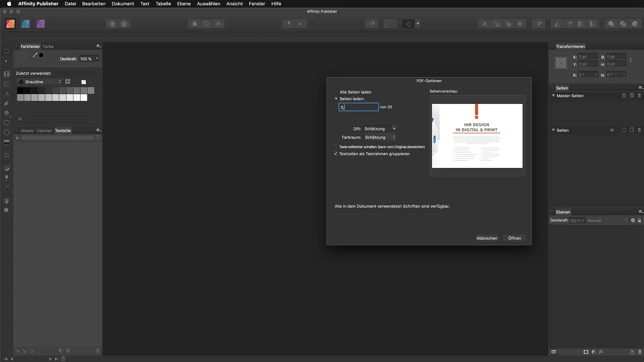Viewport: 644px width, 362px height.
Task: Select the Artistic Text tool
Action: pyautogui.click(x=7, y=94)
